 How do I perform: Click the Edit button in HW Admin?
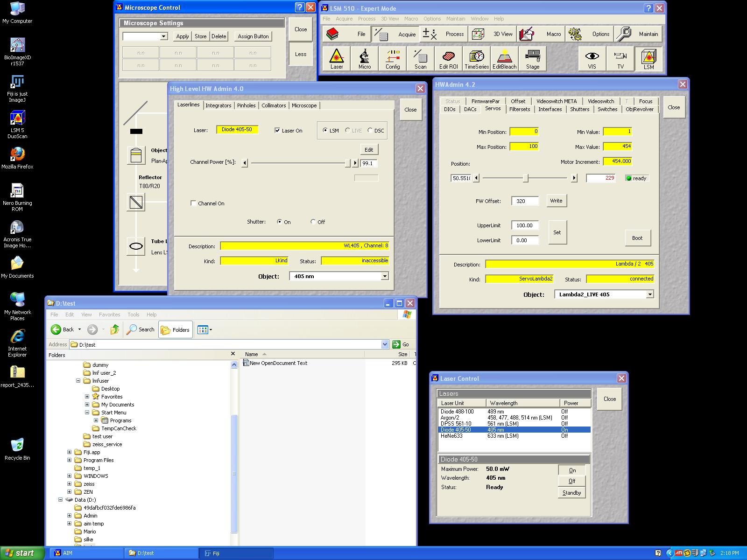point(369,149)
